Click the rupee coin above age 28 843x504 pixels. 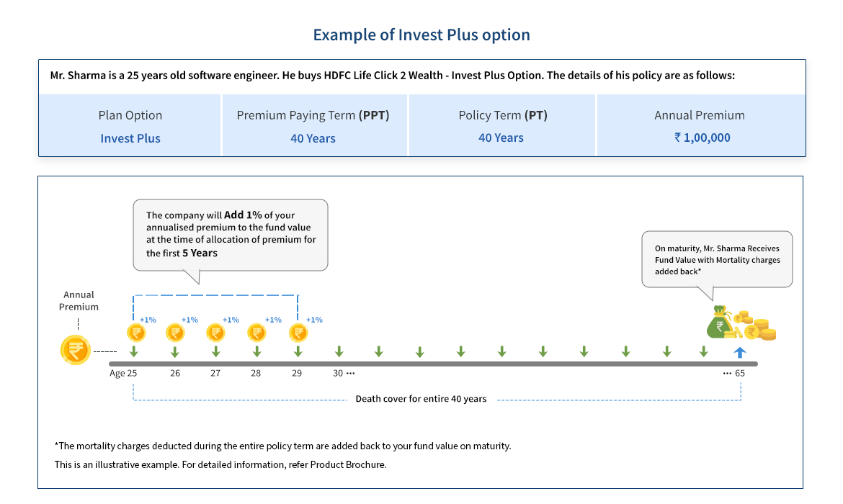point(257,333)
